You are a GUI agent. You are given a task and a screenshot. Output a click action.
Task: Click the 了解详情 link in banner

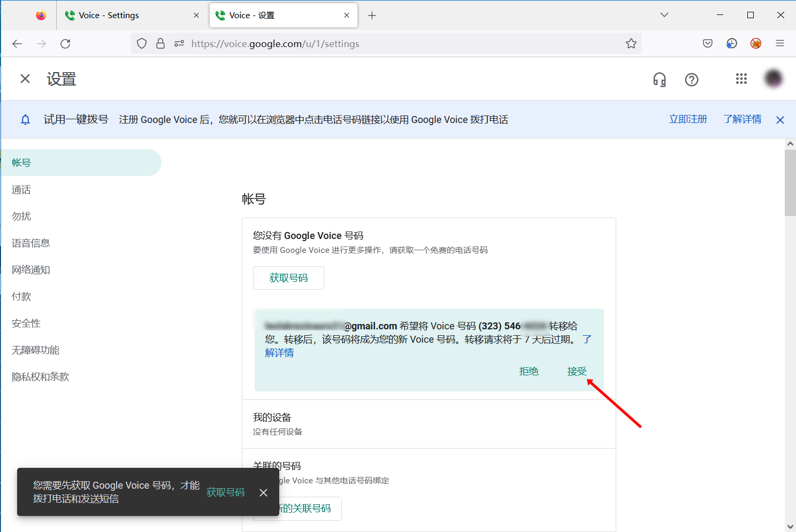coord(743,119)
